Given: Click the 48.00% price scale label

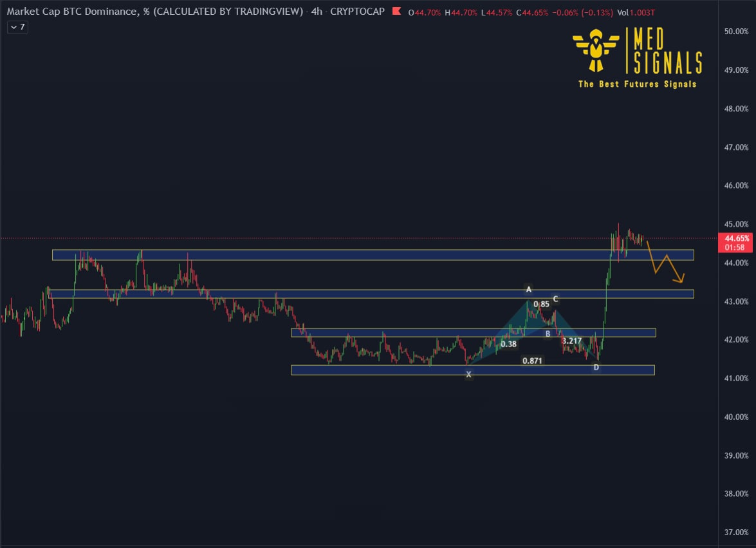Looking at the screenshot, I should (736, 109).
